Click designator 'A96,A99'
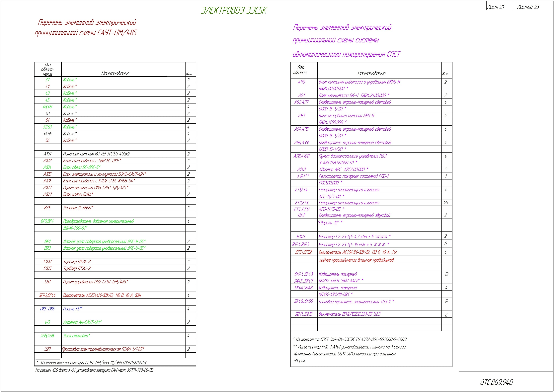Screen dimensions: 554x392 [302, 143]
